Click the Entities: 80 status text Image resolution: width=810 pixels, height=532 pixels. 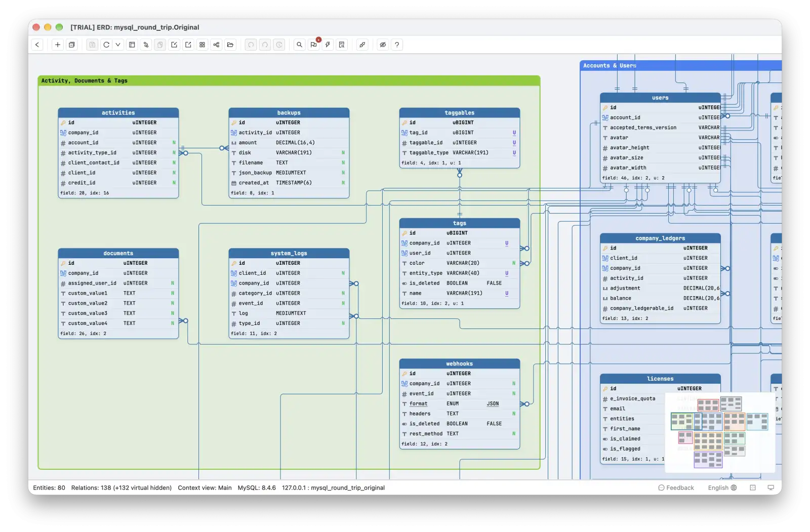[49, 488]
